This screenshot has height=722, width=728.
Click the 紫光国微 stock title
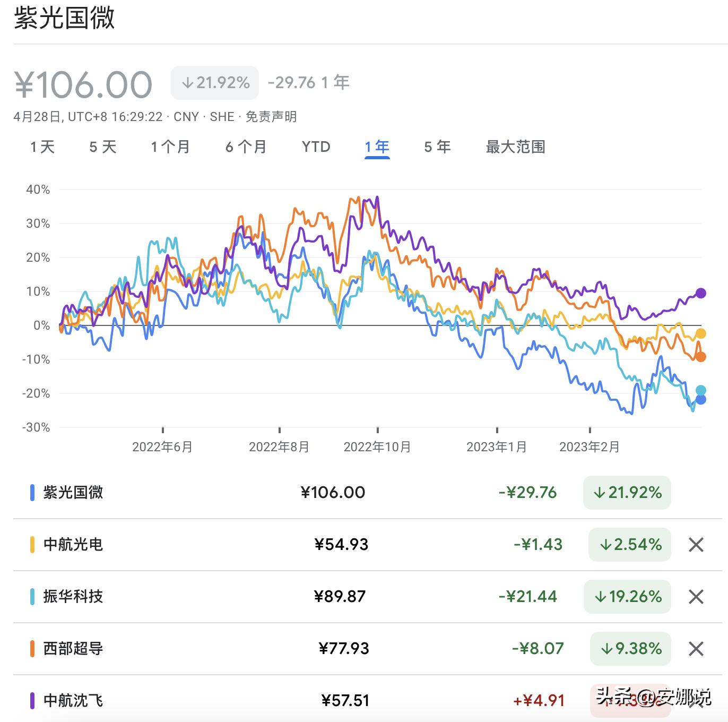[x=64, y=18]
